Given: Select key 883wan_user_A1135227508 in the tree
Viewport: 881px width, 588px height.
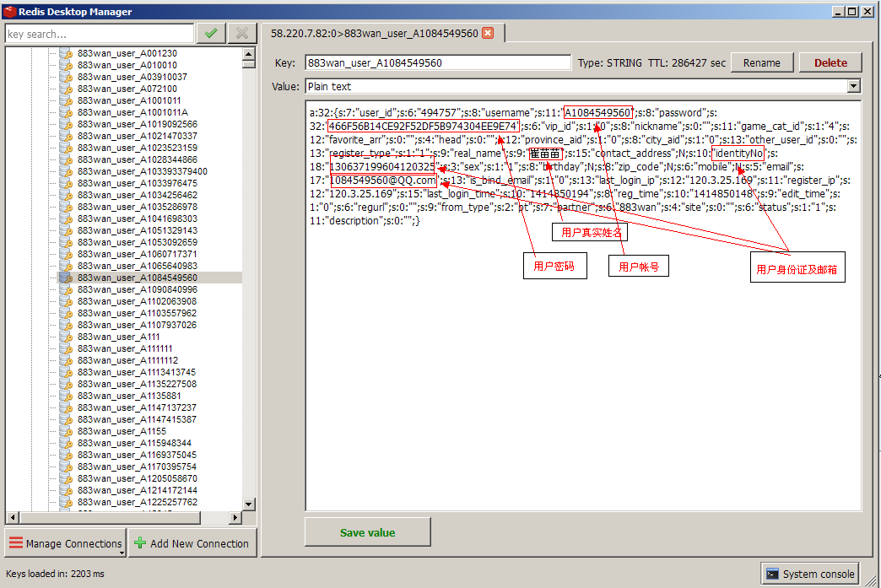Looking at the screenshot, I should (x=137, y=384).
